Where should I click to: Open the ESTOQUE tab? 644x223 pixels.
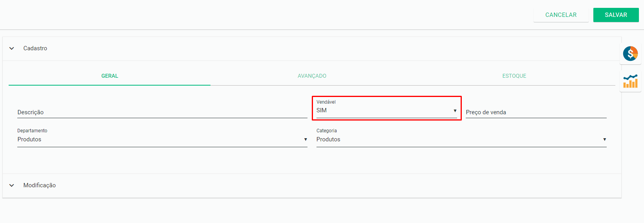(514, 76)
